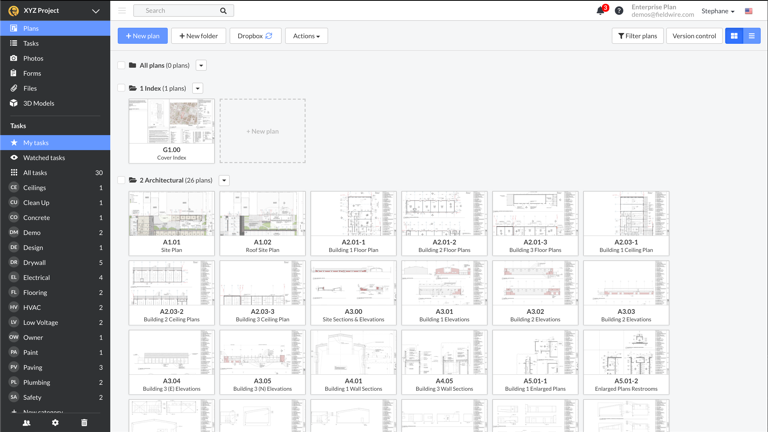Click the search magnifier button
768x432 pixels.
(x=223, y=11)
